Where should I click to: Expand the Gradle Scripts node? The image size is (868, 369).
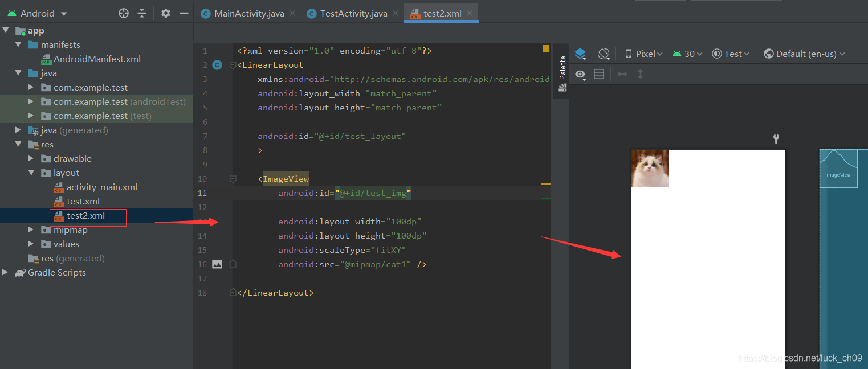[x=6, y=272]
